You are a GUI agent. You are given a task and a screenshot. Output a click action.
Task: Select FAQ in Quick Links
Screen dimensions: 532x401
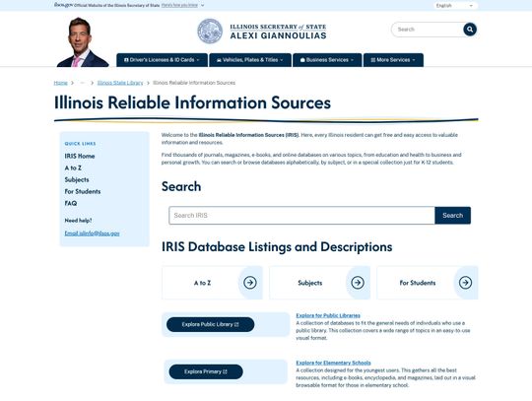coord(71,203)
